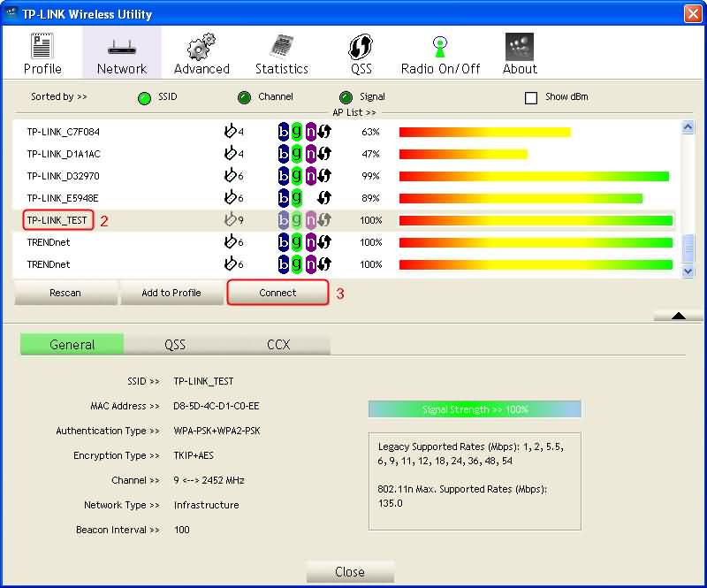The image size is (707, 588).
Task: Click the Sorted by >> label
Action: coord(59,96)
